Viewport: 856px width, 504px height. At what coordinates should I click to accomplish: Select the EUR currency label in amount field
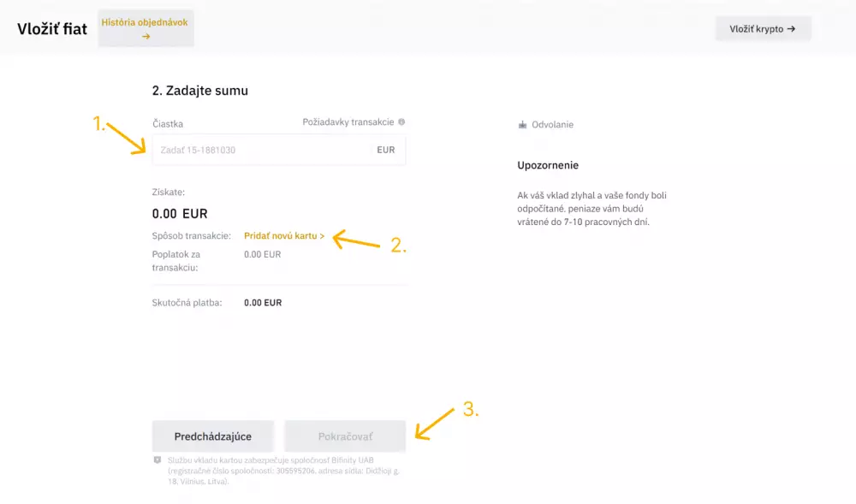[385, 150]
